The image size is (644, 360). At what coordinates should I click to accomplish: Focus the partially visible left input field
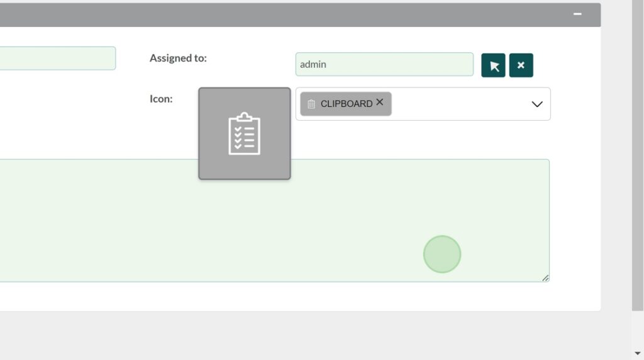click(x=57, y=58)
